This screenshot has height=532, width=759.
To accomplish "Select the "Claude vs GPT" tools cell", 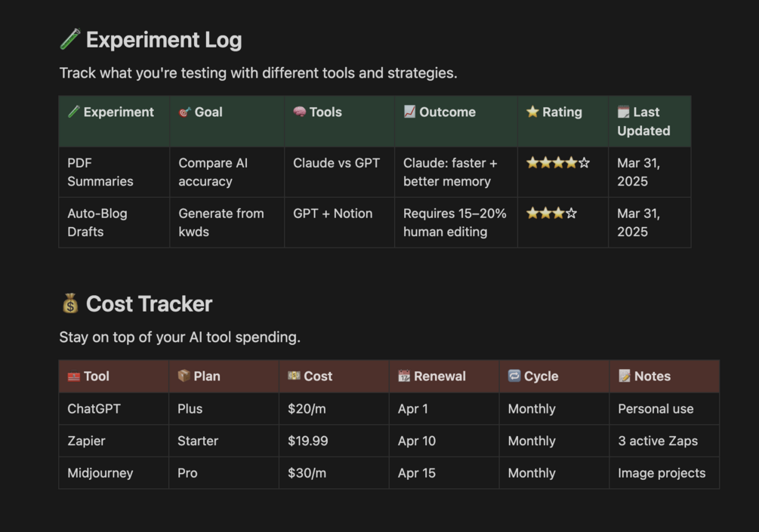I will click(x=336, y=163).
